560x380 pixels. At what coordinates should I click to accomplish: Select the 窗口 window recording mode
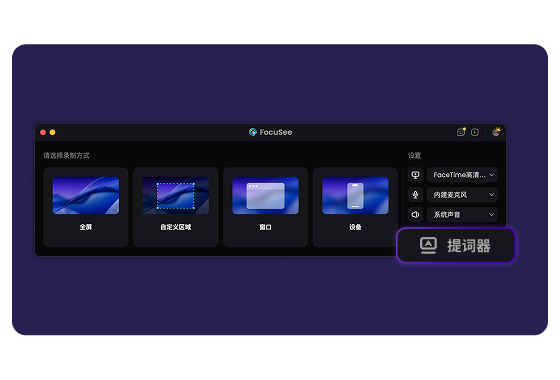coord(265,207)
